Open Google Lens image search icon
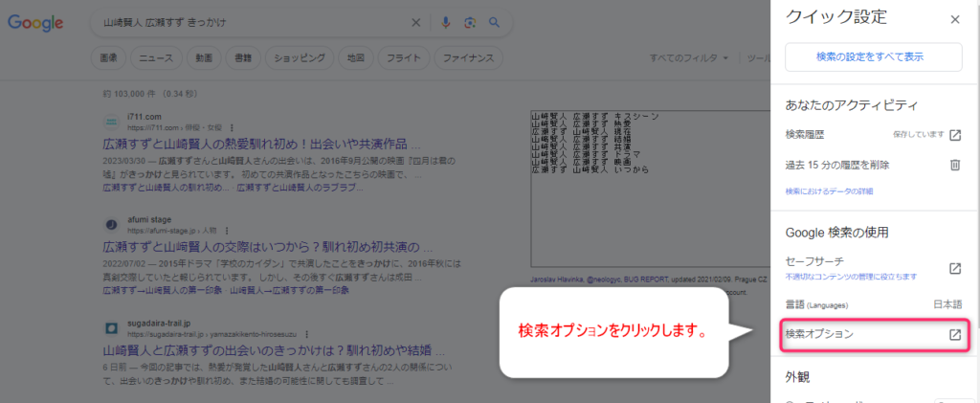Screen dimensions: 980x403 (470, 23)
